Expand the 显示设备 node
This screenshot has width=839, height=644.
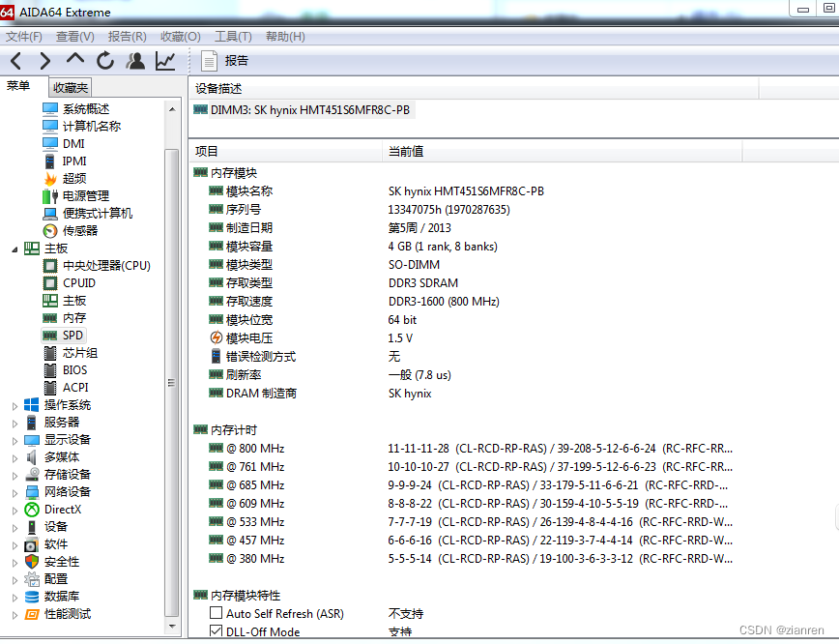[15, 441]
